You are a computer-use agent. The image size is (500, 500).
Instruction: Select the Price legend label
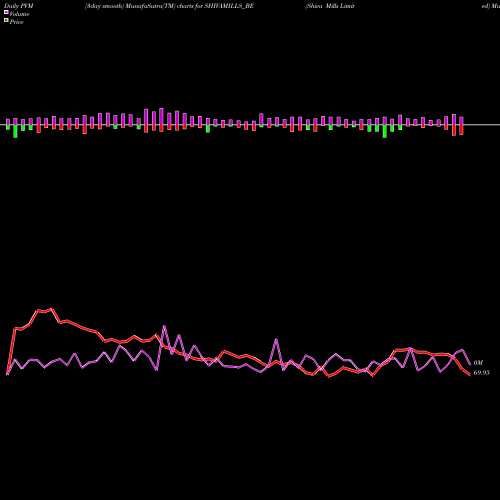coord(16,22)
